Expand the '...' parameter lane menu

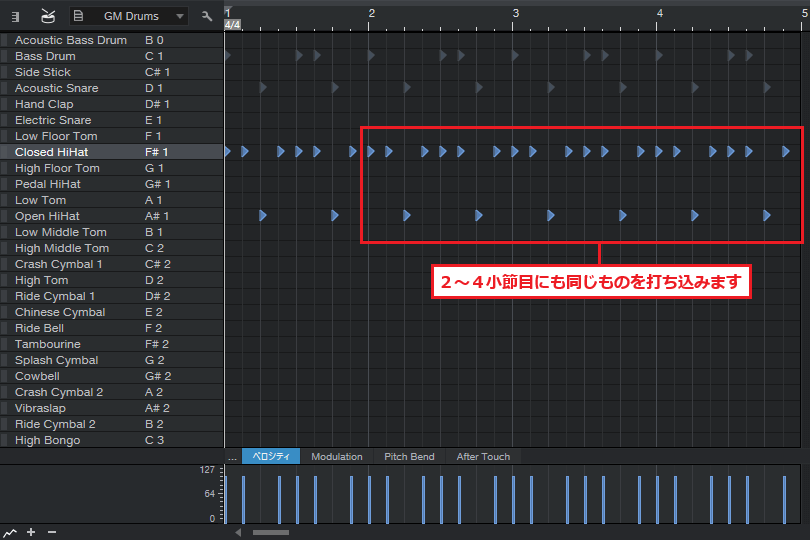[232, 457]
